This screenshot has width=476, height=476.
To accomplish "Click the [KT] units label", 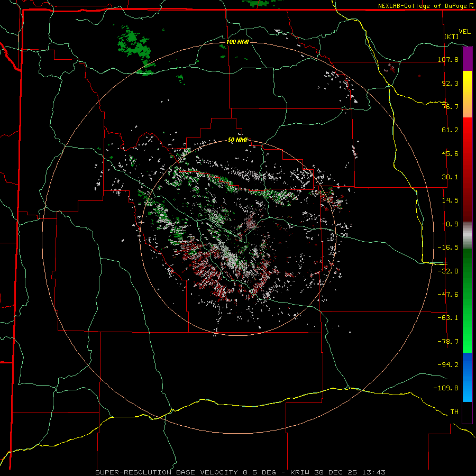I will (x=452, y=36).
